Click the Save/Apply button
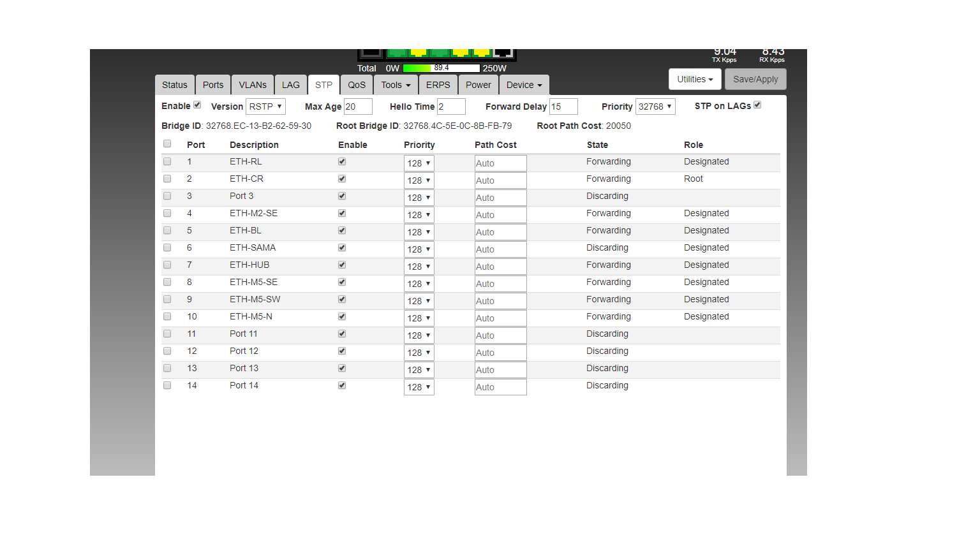 tap(755, 79)
